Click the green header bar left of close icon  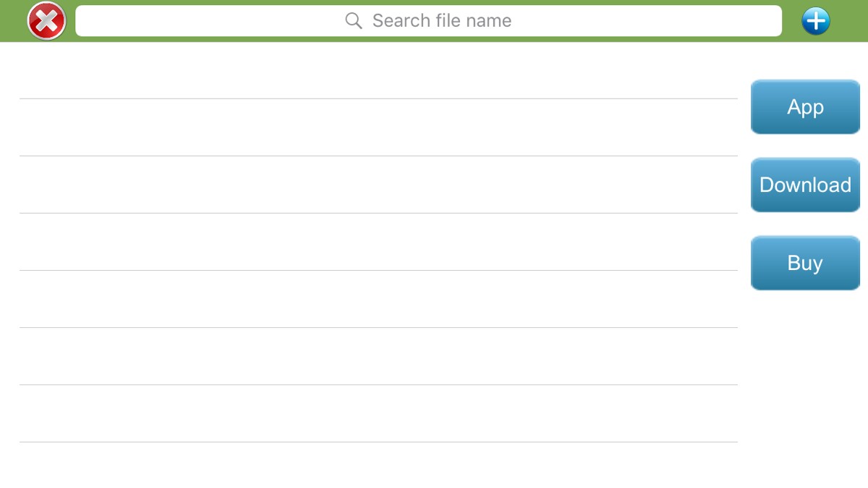click(12, 21)
